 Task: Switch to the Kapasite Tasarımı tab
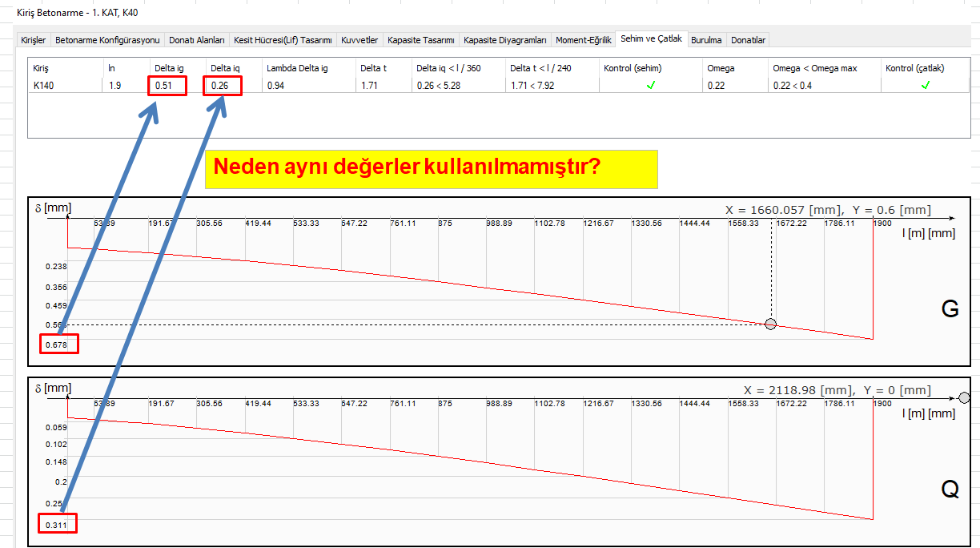click(421, 40)
